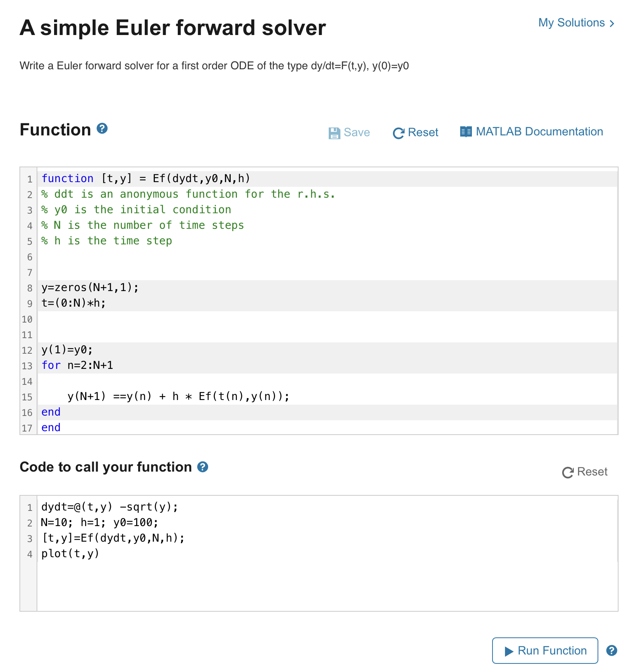Click the Save icon above the function editor

point(335,132)
